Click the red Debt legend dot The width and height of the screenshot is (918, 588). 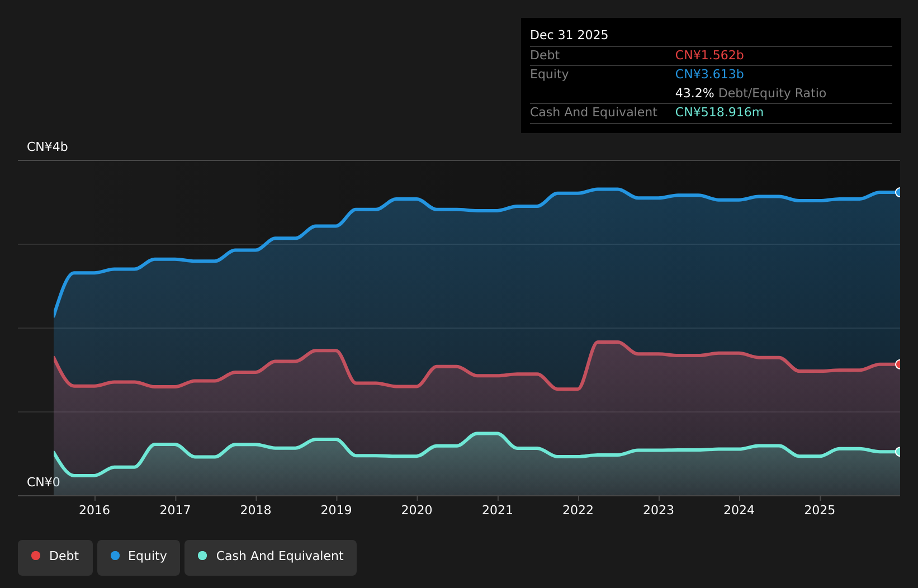[36, 556]
